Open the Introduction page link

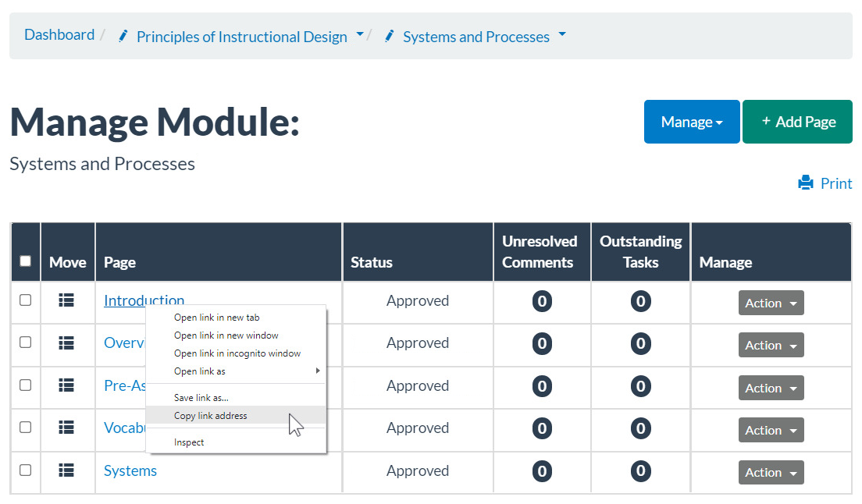tap(144, 300)
